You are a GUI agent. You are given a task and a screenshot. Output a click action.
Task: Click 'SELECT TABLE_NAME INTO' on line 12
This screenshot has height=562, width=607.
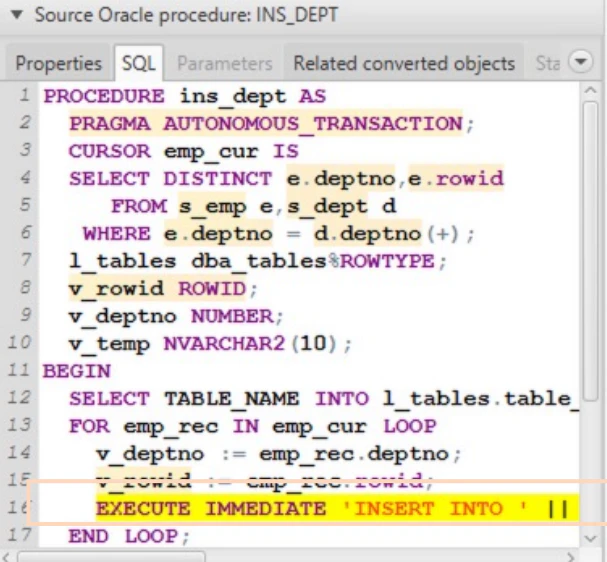pyautogui.click(x=219, y=399)
